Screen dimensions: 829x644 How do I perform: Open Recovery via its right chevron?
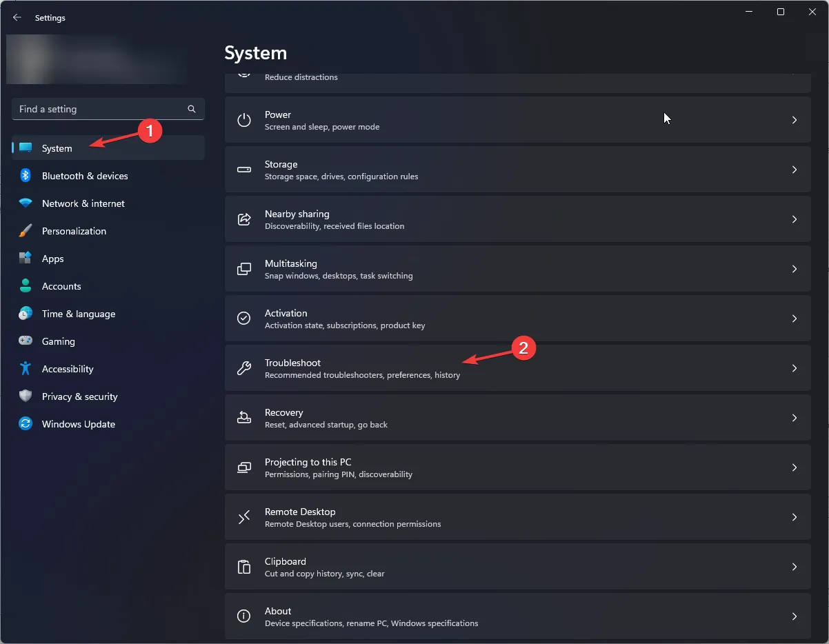(x=795, y=418)
